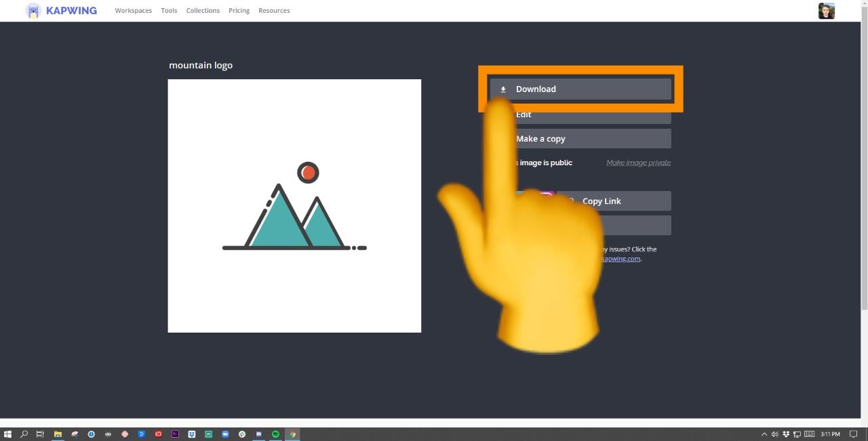
Task: Open Task View on the taskbar
Action: 40,434
